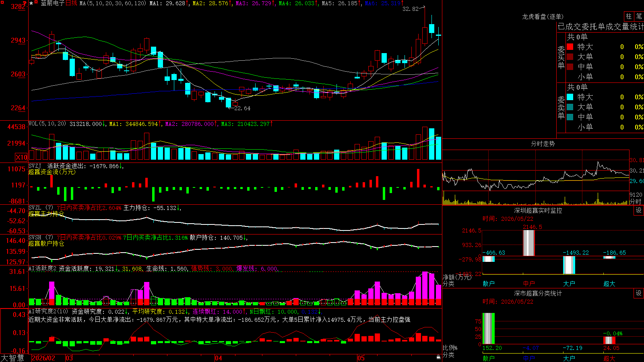This screenshot has height=362, width=644.
Task: Open 设 settings for 深市超赢分类统计
Action: [639, 293]
